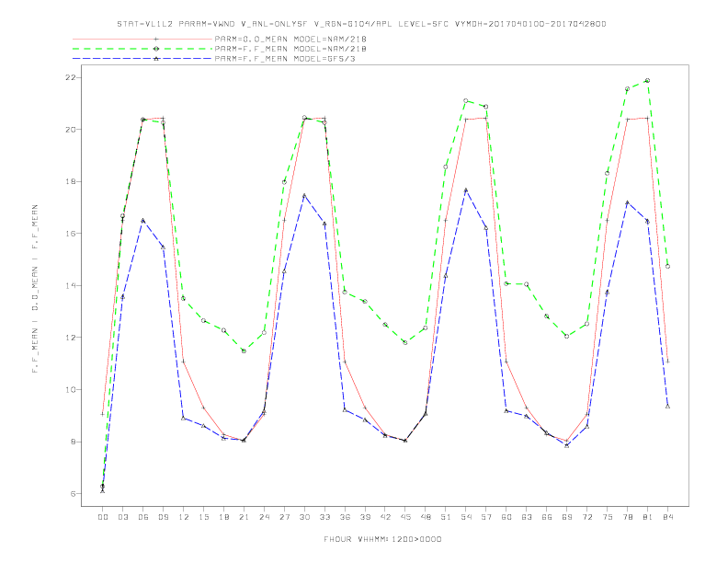The height and width of the screenshot is (563, 728).
Task: Click y-axis tick label 14
Action: coord(70,285)
